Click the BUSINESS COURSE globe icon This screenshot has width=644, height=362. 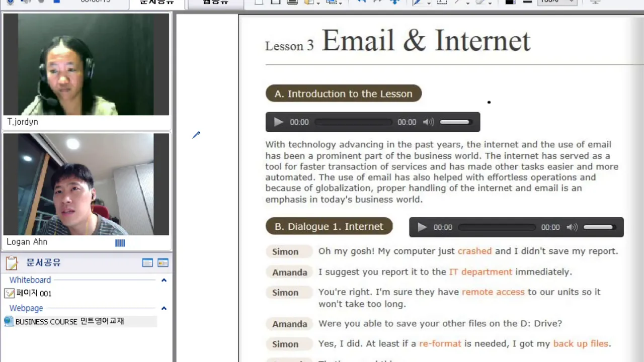[x=9, y=321]
